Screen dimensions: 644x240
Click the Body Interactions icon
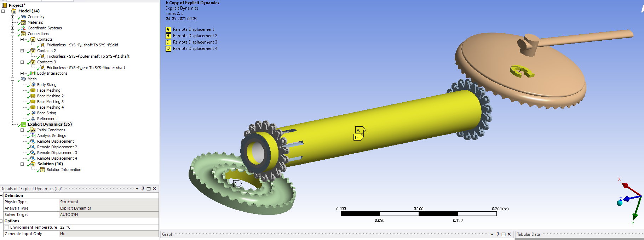tap(33, 73)
